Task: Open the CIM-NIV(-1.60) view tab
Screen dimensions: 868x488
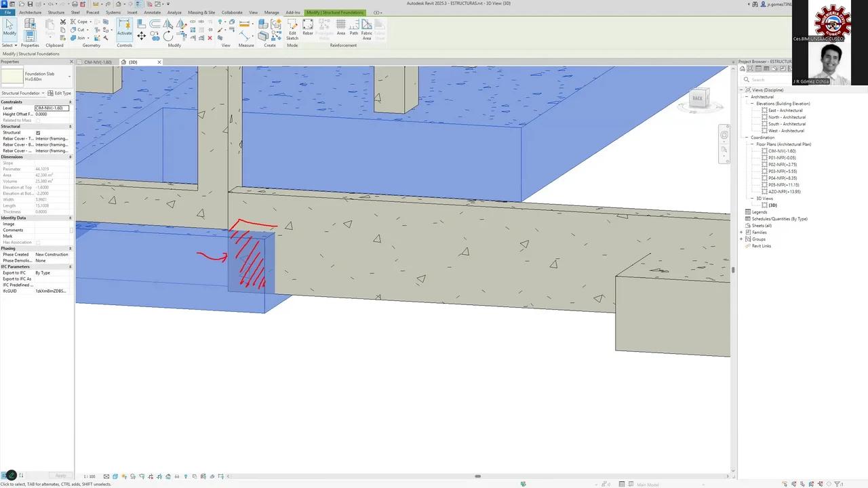Action: coord(98,62)
